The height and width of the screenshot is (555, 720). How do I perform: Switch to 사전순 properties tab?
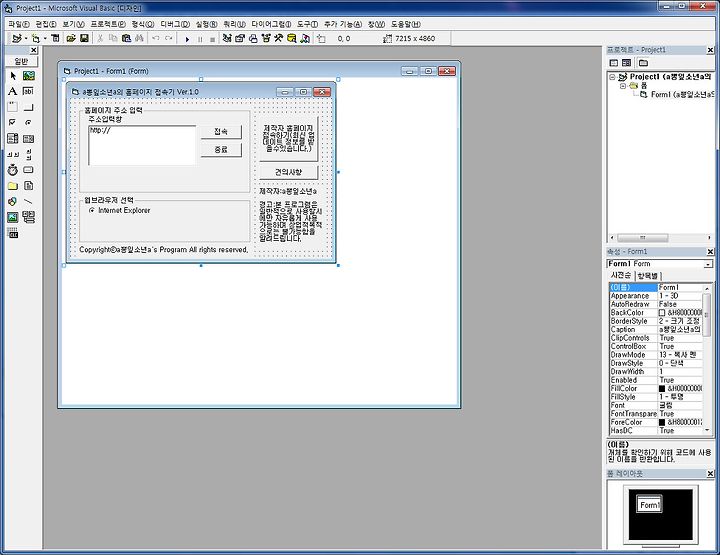(620, 275)
